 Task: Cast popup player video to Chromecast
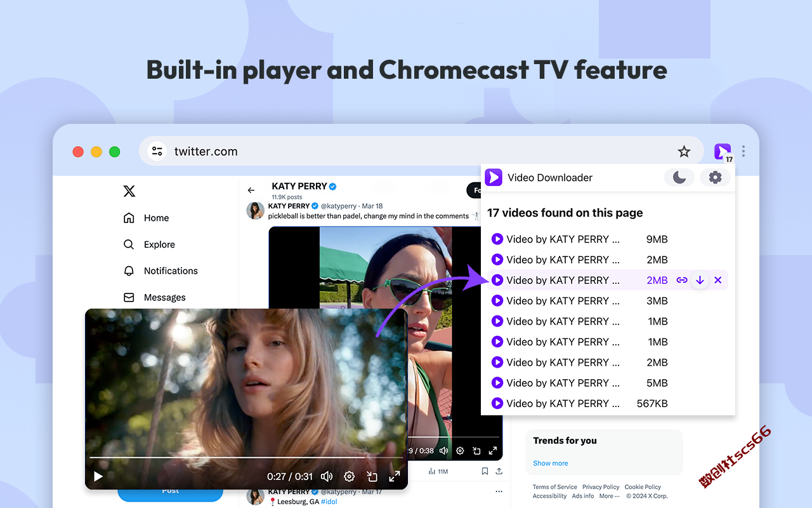tap(372, 476)
